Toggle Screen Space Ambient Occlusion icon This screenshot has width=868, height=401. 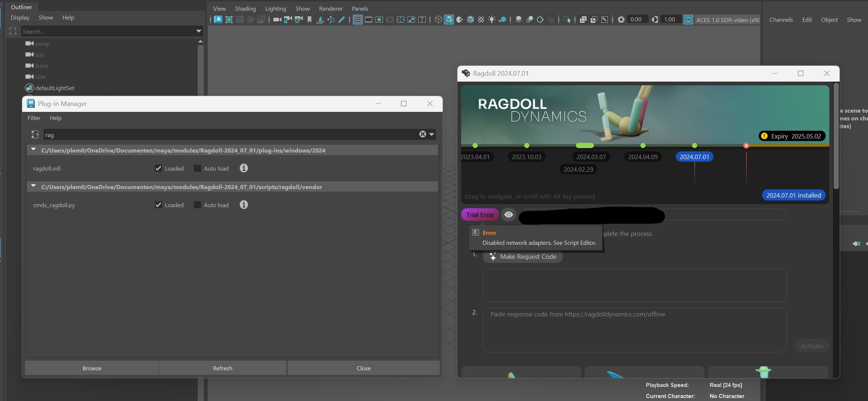519,20
